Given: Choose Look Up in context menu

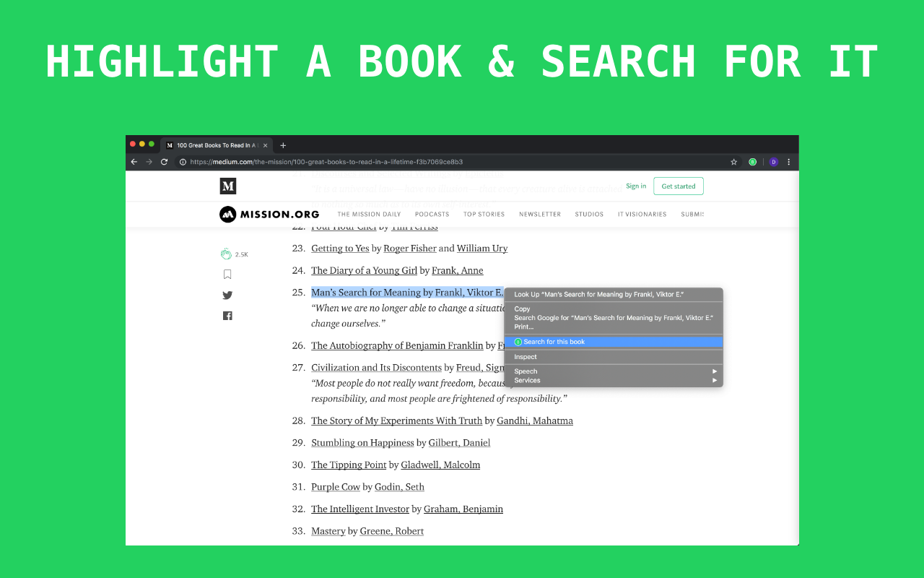Looking at the screenshot, I should (614, 295).
